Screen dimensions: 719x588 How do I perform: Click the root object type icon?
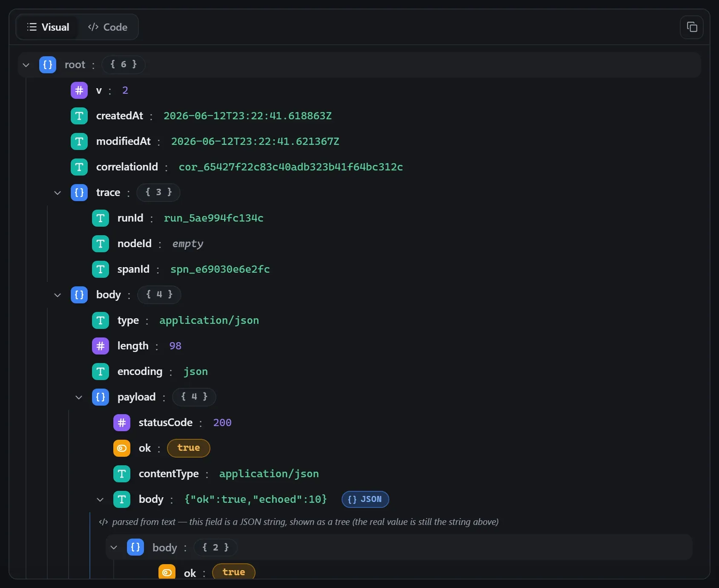tap(48, 65)
